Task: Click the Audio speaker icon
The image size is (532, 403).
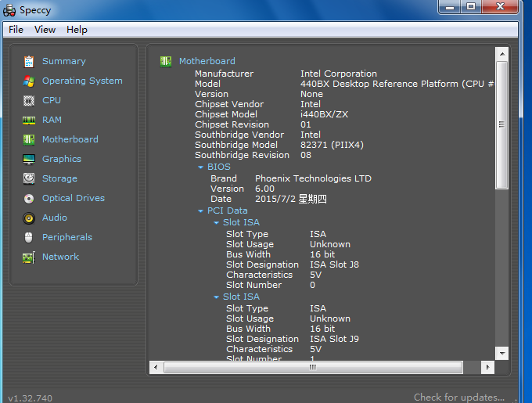Action: coord(29,218)
